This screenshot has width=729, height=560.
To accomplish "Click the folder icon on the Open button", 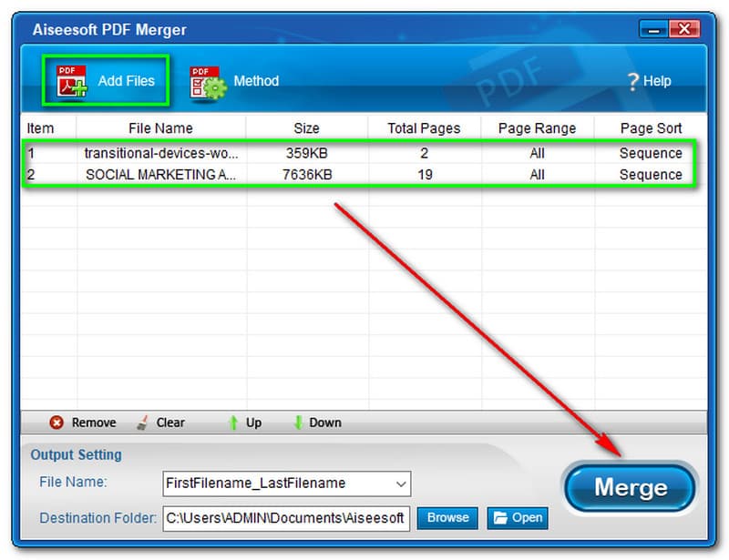I will (500, 518).
